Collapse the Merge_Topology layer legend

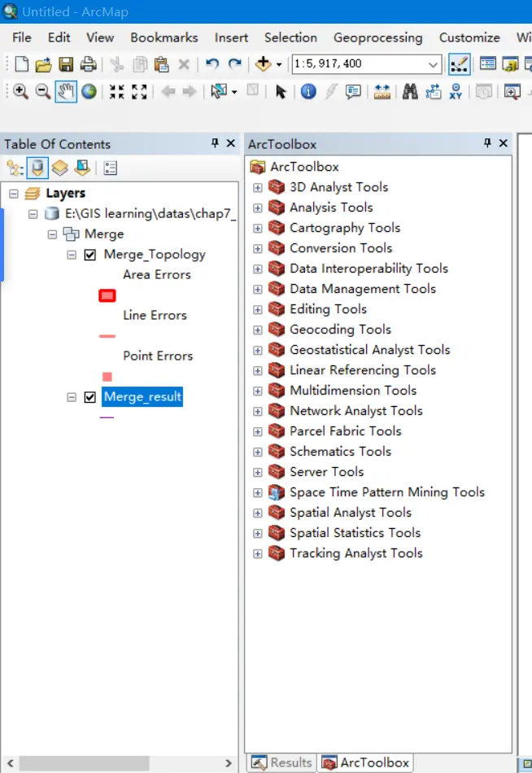(72, 255)
